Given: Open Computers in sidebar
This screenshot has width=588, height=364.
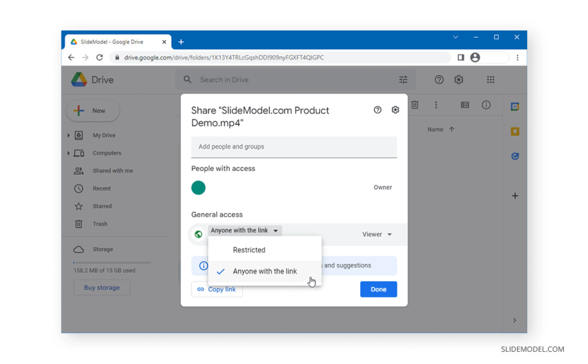Looking at the screenshot, I should pyautogui.click(x=107, y=153).
